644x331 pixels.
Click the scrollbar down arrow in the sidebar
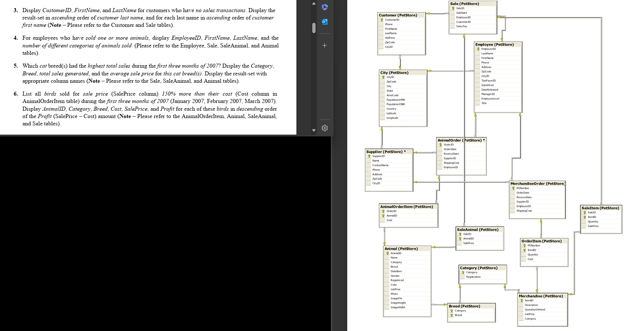[x=314, y=130]
